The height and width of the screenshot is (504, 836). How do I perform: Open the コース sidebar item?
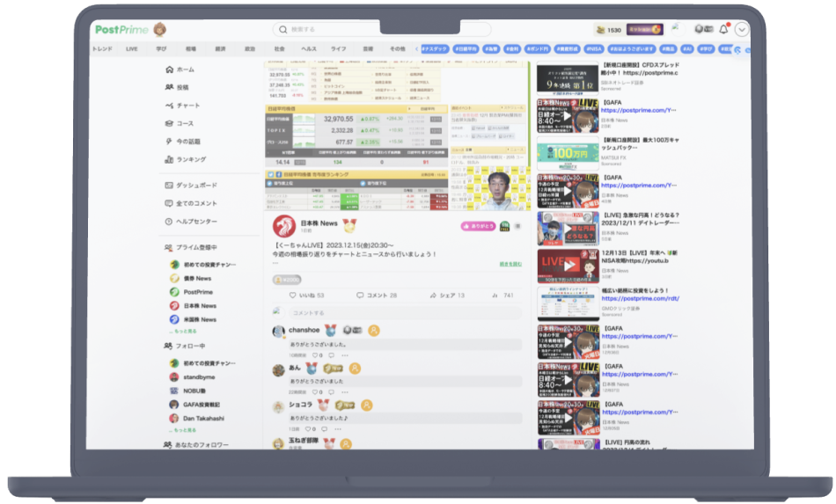coord(180,123)
